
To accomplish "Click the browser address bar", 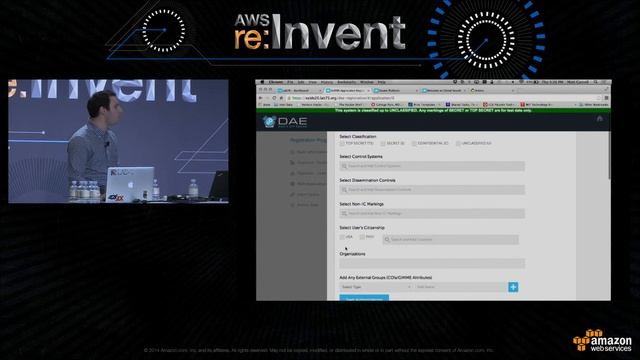I will (x=444, y=98).
